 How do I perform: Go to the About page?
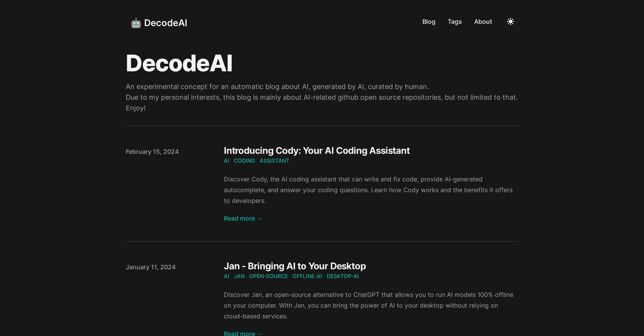click(483, 21)
